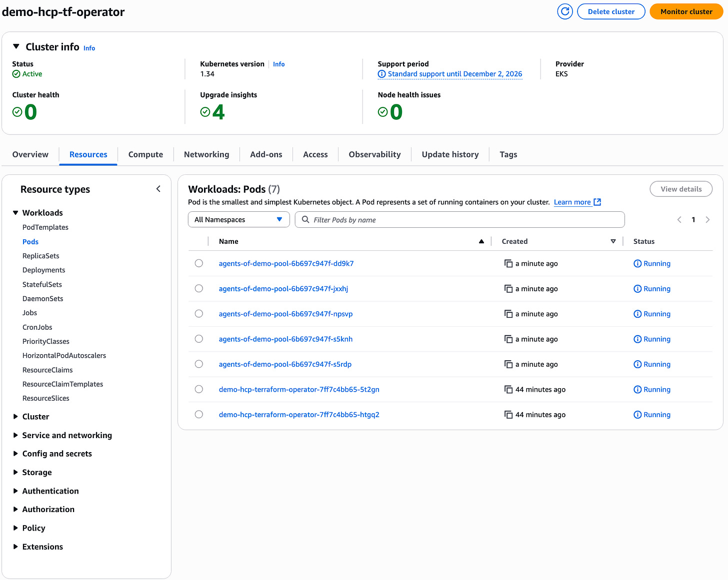Screen dimensions: 728x580
Task: Copy created time for operator pod htgq2
Action: 508,415
